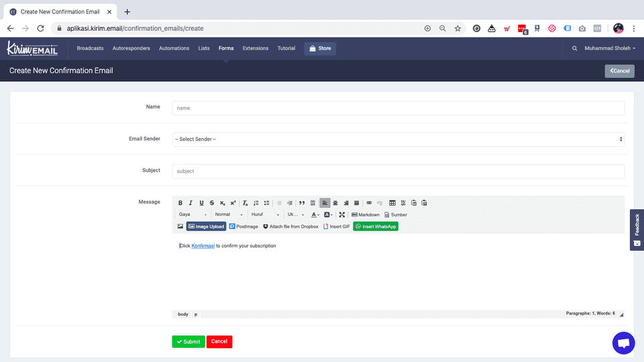
Task: Open the Lists menu
Action: (204, 48)
